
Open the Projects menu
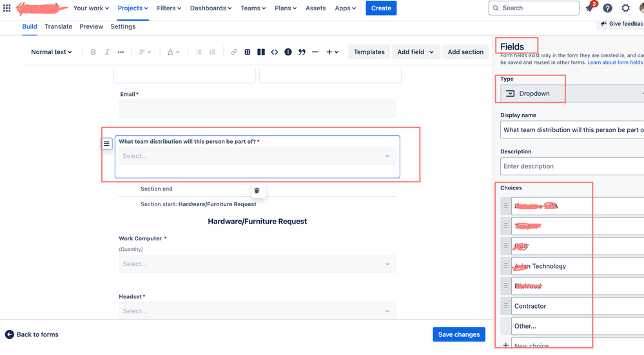[133, 8]
